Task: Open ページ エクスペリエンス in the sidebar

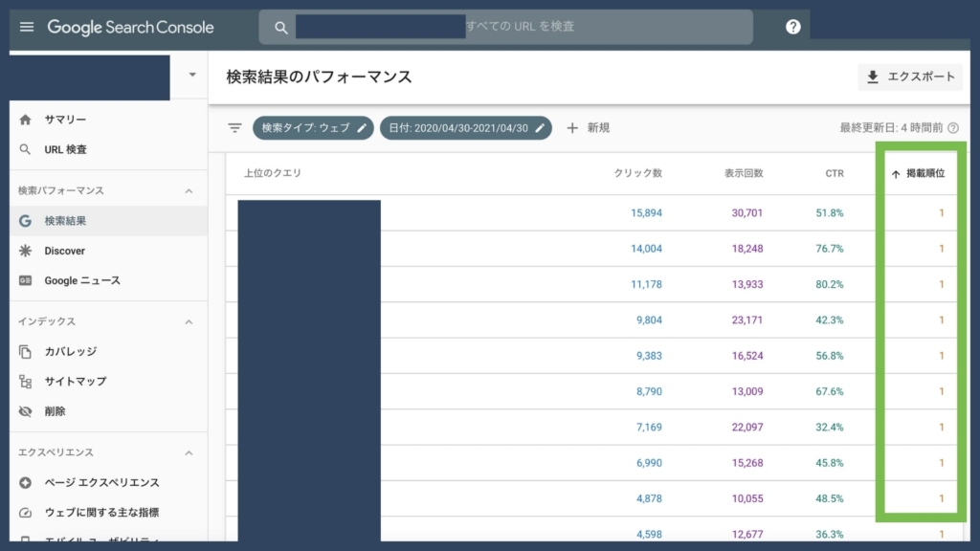Action: (108, 483)
